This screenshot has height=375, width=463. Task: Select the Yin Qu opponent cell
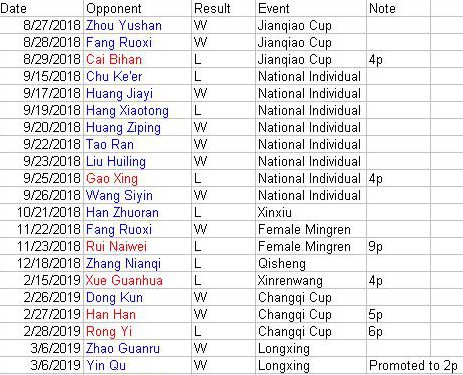click(137, 365)
